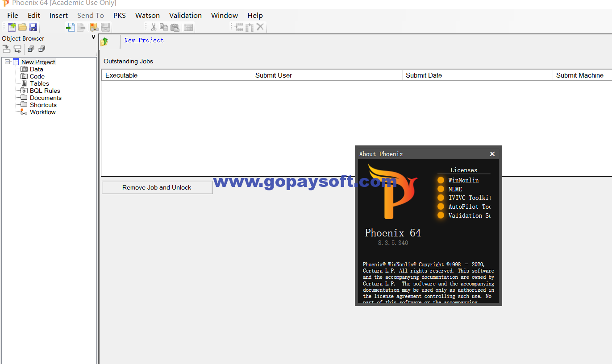
Task: Follow the New Project breadcrumb link
Action: tap(144, 40)
